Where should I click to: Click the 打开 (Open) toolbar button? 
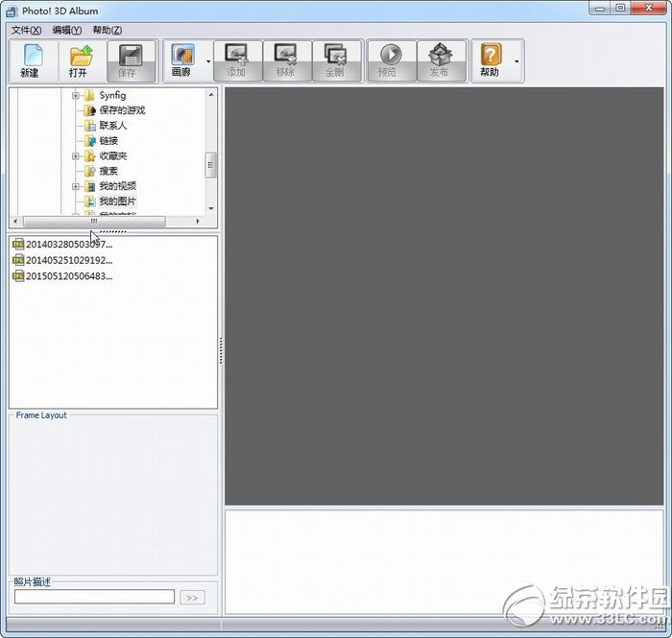coord(83,61)
